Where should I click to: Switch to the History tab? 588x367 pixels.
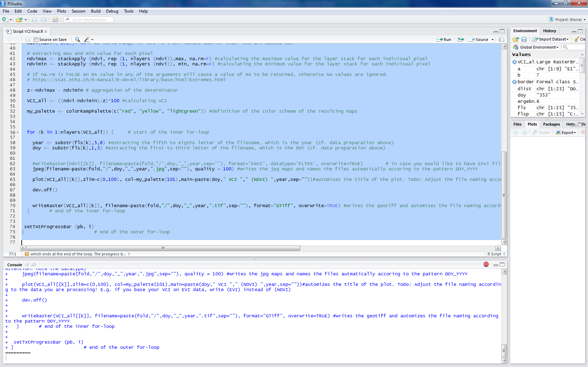(x=549, y=31)
